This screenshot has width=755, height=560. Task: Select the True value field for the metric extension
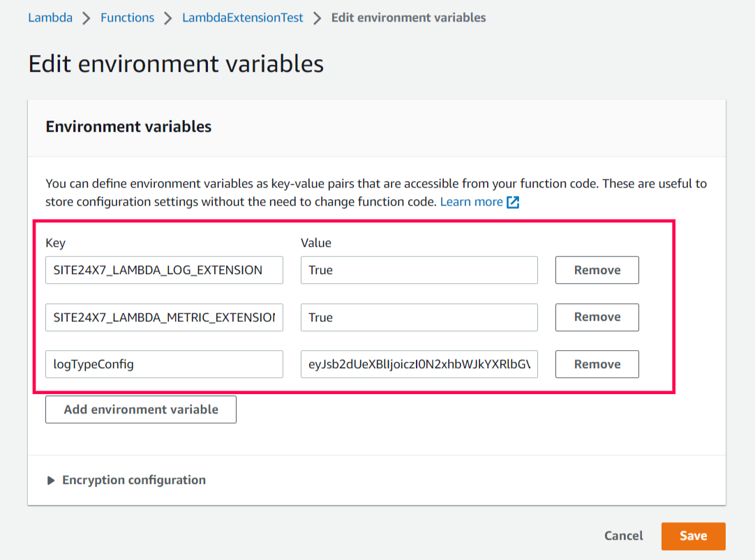click(x=419, y=317)
